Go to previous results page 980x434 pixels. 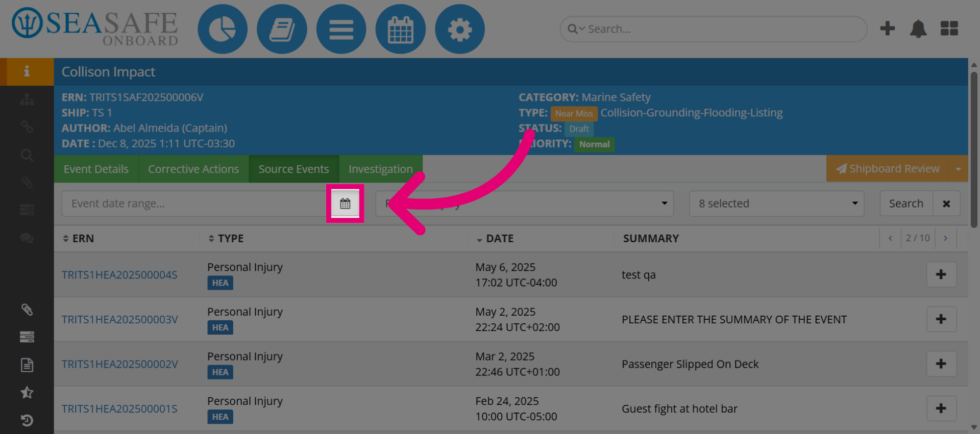tap(890, 238)
